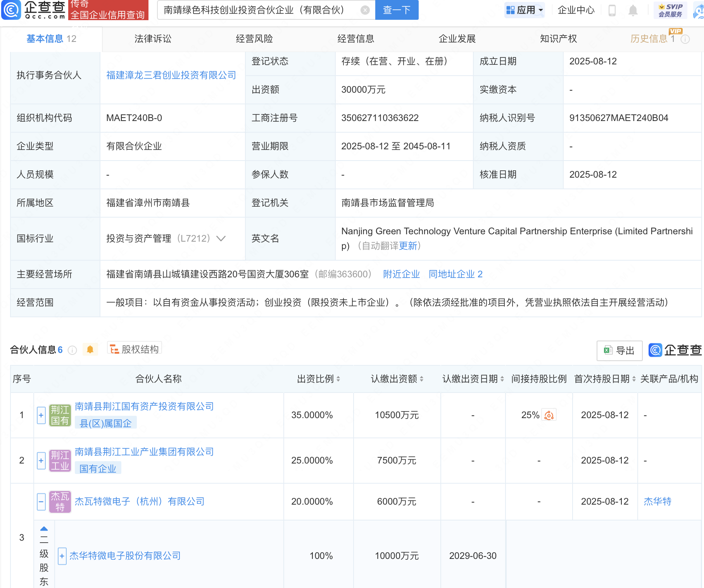
Task: Click the indirect shareholding icon next to 25%
Action: [x=549, y=415]
